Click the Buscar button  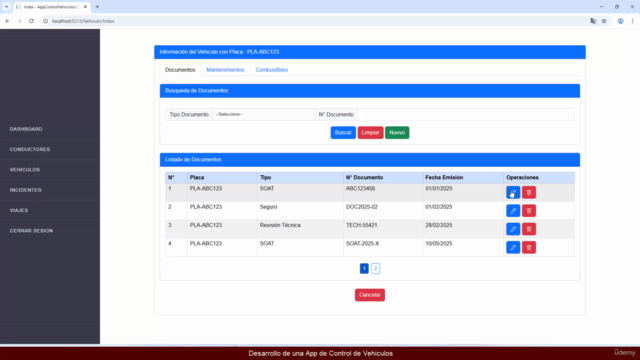point(343,133)
